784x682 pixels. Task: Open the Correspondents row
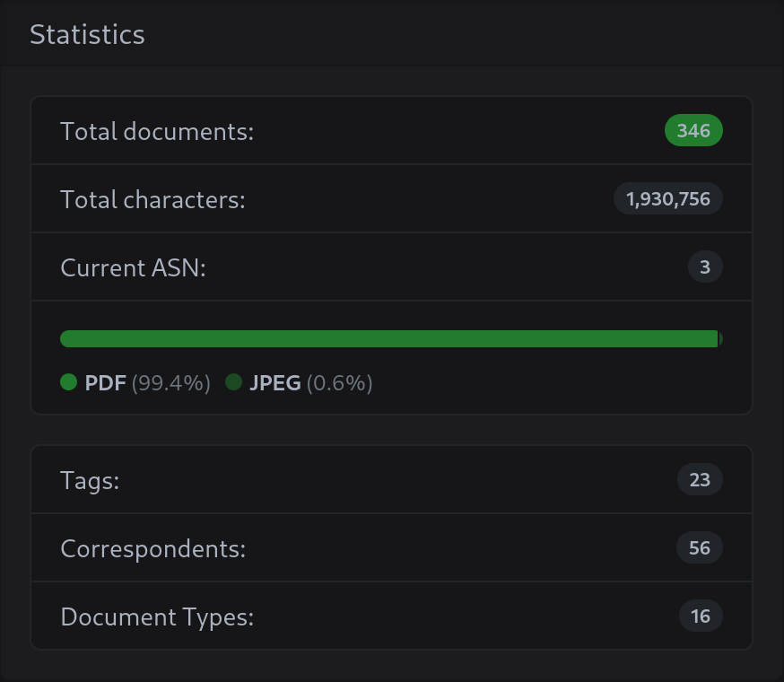(391, 547)
